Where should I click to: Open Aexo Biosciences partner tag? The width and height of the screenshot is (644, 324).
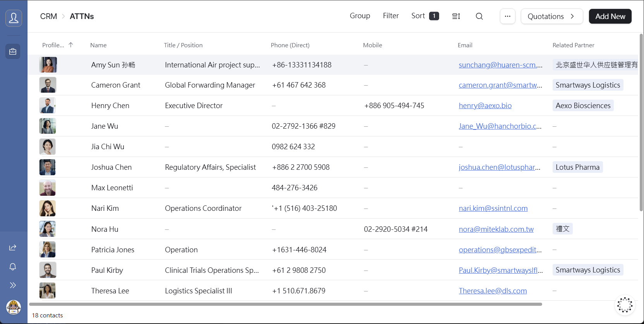[583, 105]
